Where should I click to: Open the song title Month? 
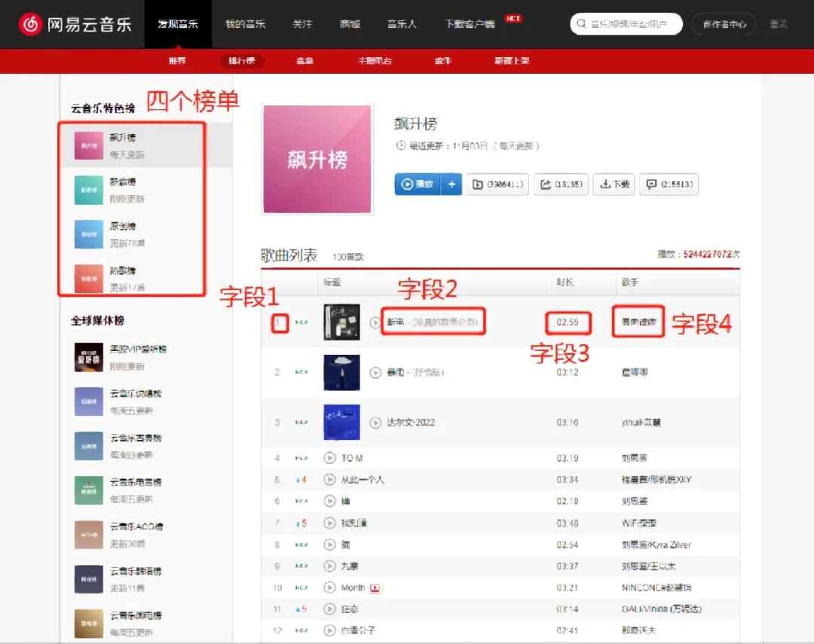click(x=353, y=588)
